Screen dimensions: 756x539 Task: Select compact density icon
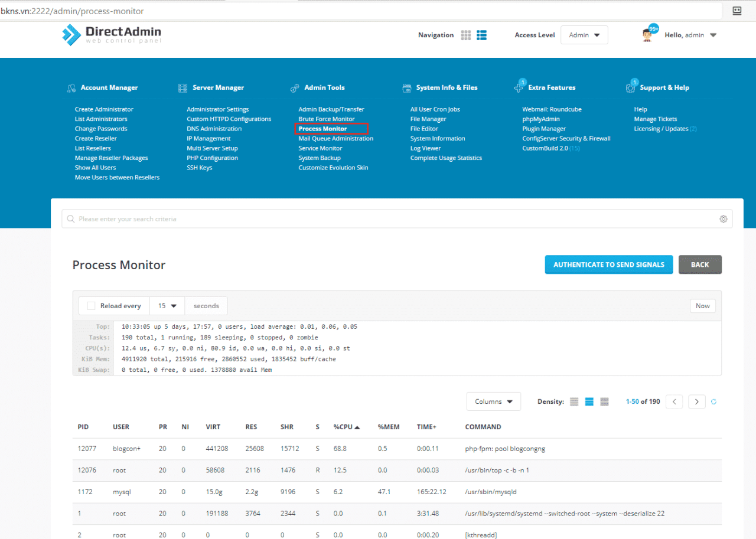pyautogui.click(x=574, y=402)
